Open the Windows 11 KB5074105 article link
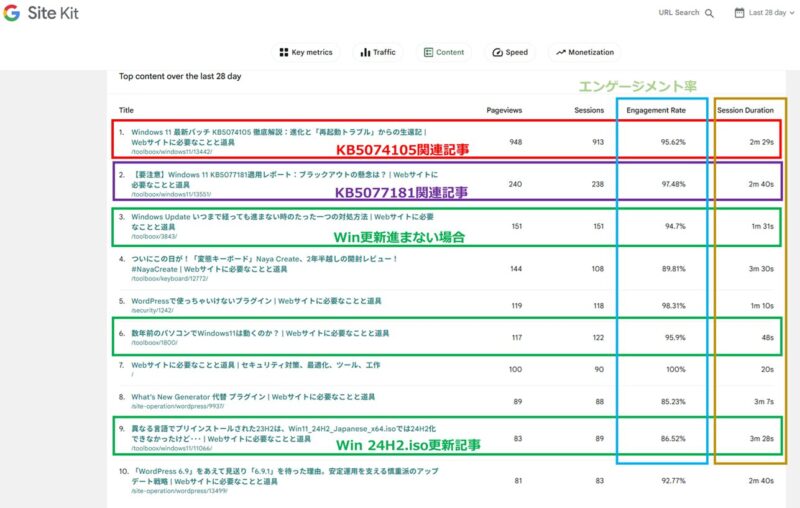800x508 pixels. (279, 137)
